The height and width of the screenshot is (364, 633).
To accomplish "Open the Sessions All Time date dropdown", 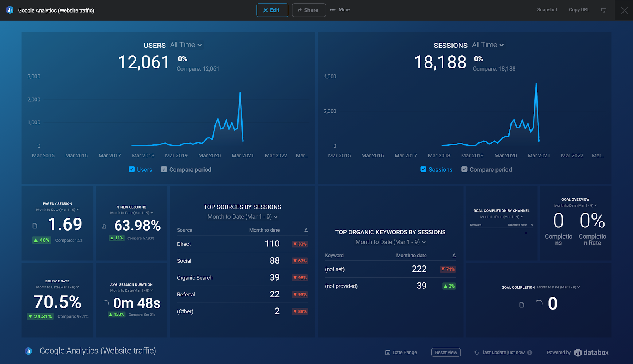I will click(x=488, y=45).
